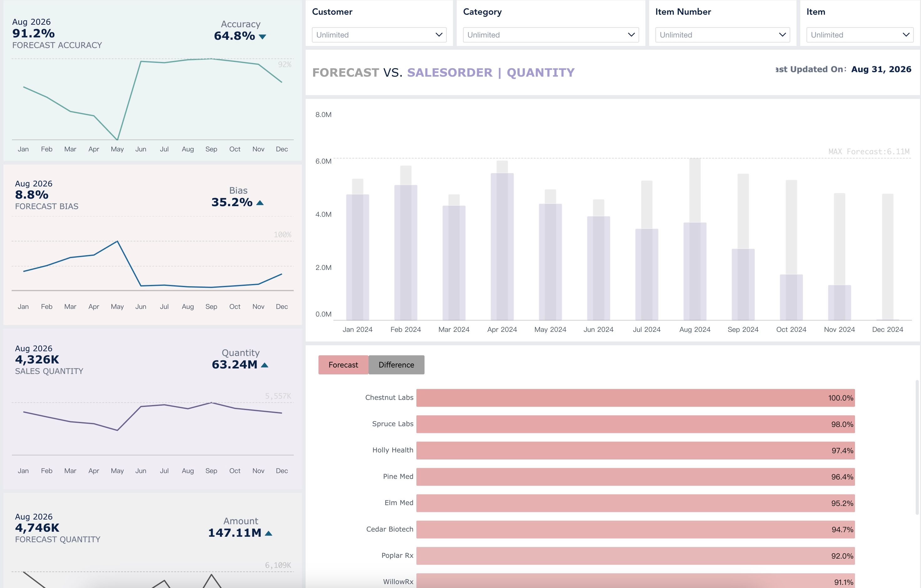The height and width of the screenshot is (588, 921).
Task: Select the Chestnut Labs 100.0% bar
Action: coord(635,398)
